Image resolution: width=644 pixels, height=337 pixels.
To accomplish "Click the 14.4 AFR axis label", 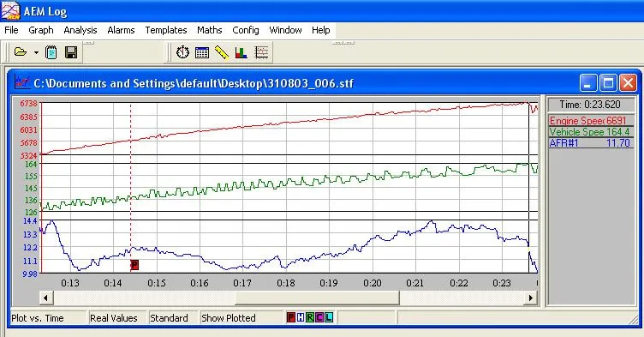I will coord(30,221).
